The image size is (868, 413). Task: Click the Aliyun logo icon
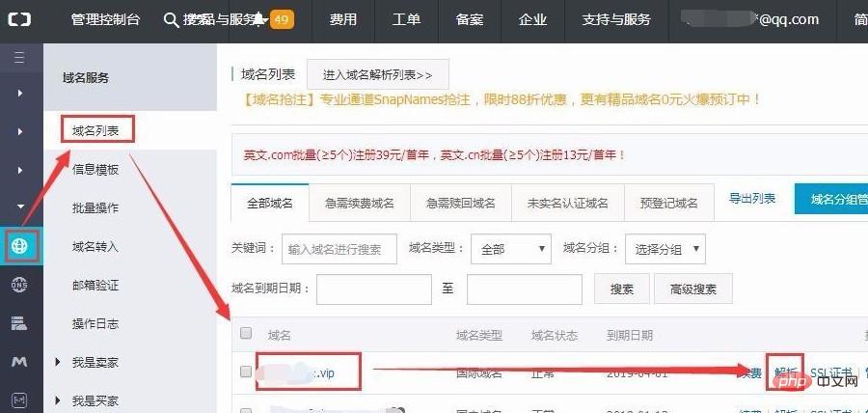pos(19,20)
